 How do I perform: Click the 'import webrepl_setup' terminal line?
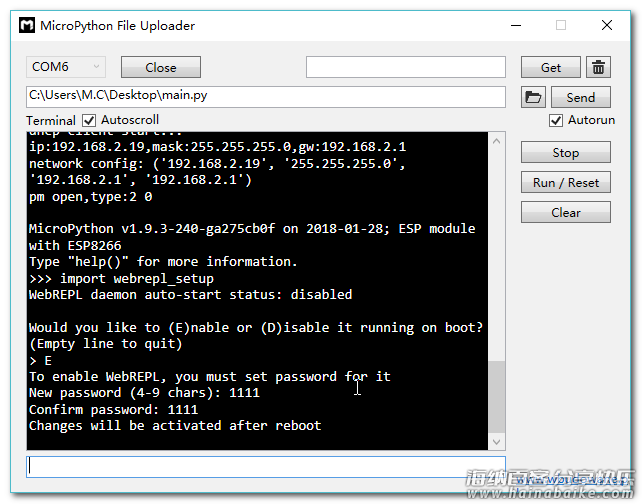click(x=122, y=279)
